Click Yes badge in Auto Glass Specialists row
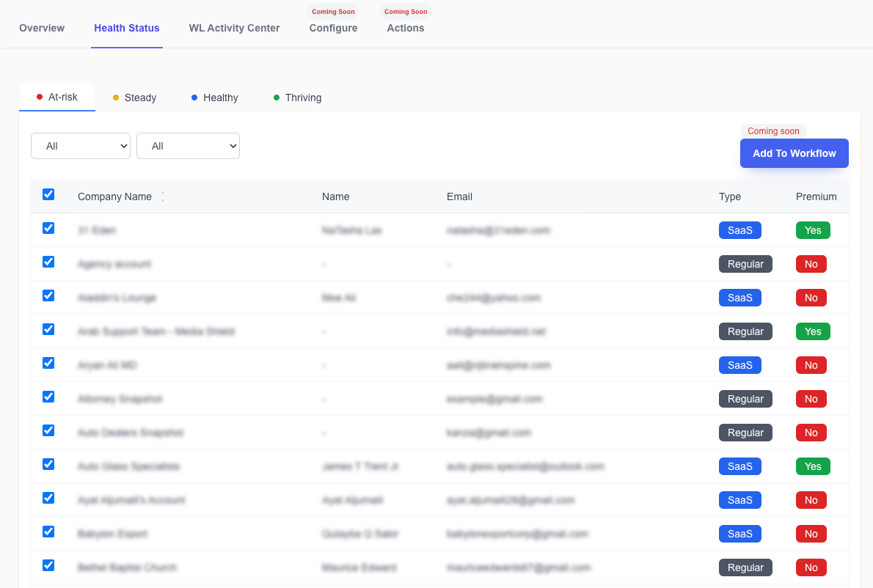 point(813,466)
